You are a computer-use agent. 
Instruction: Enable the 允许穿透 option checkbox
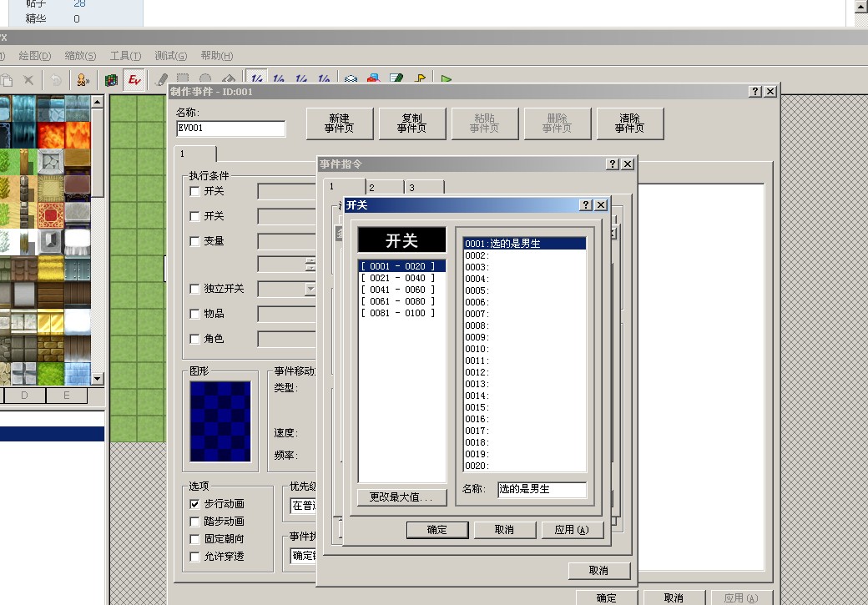tap(194, 557)
